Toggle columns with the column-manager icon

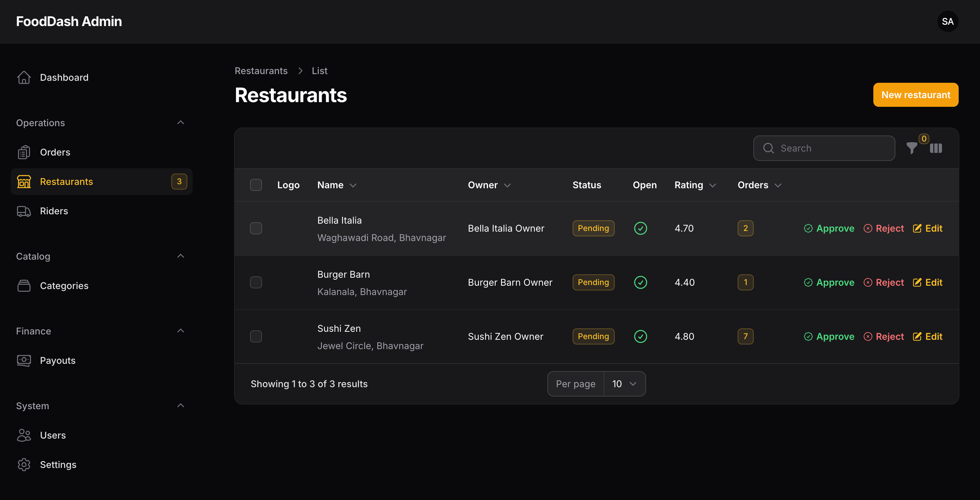[935, 148]
